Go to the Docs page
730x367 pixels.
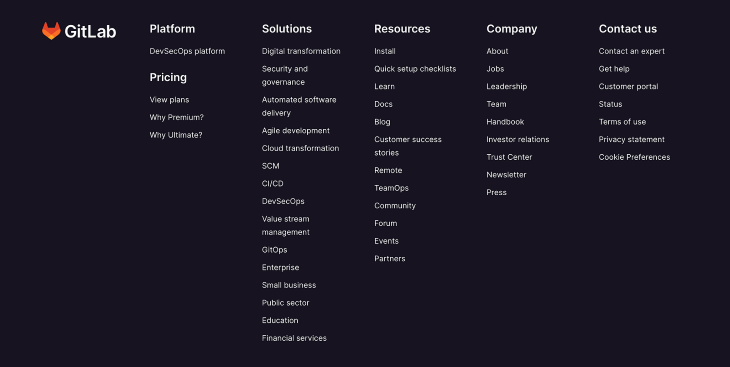point(383,104)
